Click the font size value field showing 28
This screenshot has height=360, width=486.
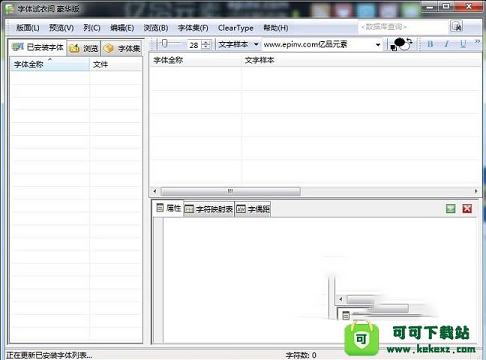click(x=194, y=45)
